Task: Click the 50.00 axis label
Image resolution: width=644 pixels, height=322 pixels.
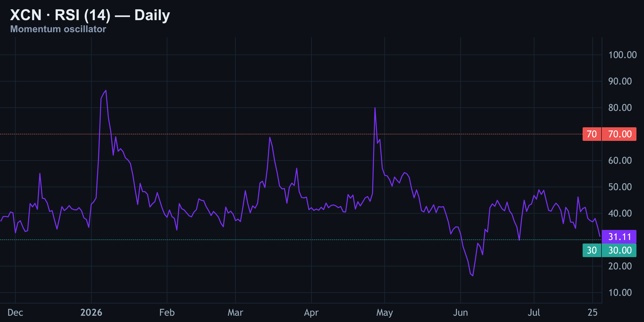Action: click(620, 187)
